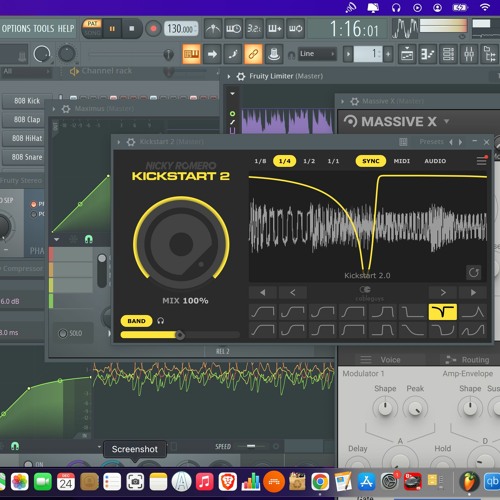Click the reset curve icon in Kickstart display
The width and height of the screenshot is (500, 500).
tap(474, 273)
